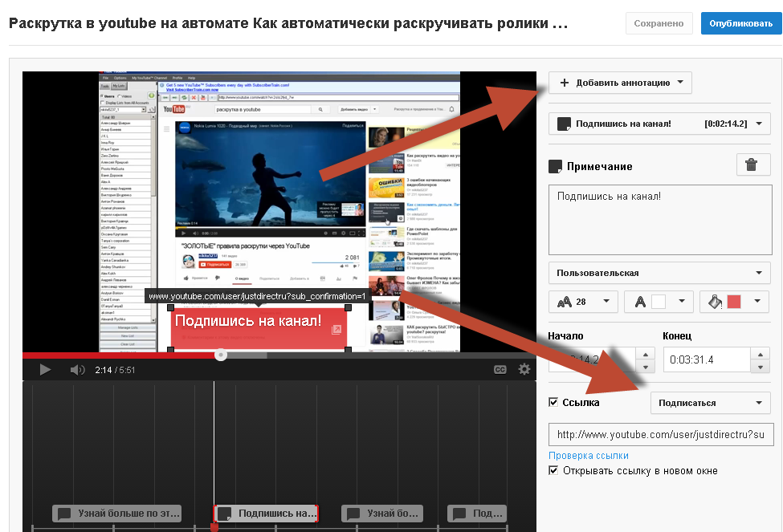Toggle Открывать ссылку в новом окне checkbox
This screenshot has height=532, width=783.
point(553,470)
